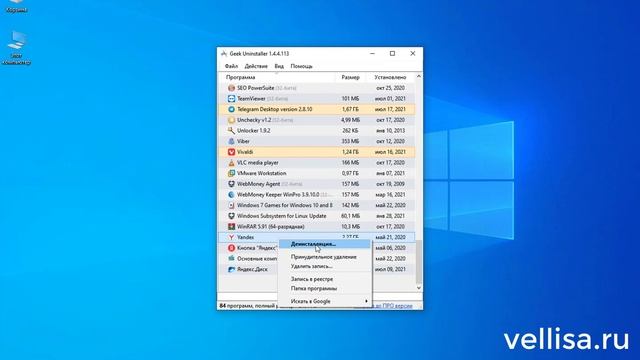The image size is (640, 360).
Task: Click the Яндекс.Диск icon
Action: point(231,269)
